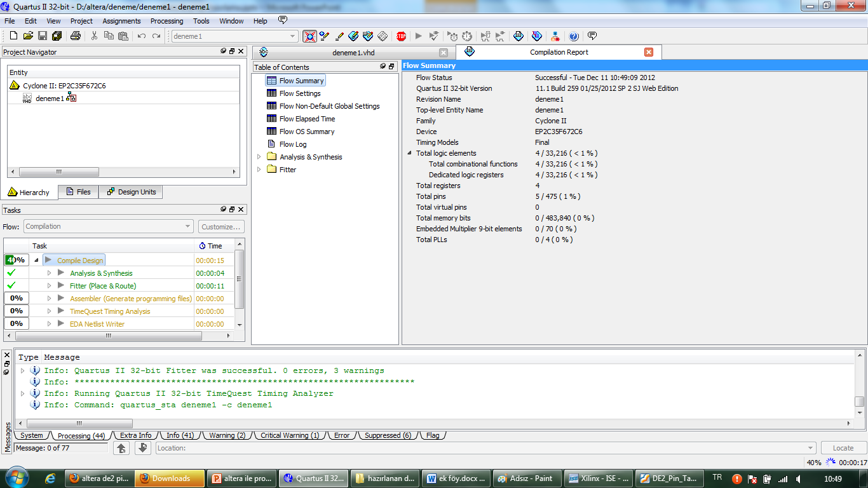
Task: Select the deneme1 entity in hierarchy
Action: pyautogui.click(x=50, y=98)
